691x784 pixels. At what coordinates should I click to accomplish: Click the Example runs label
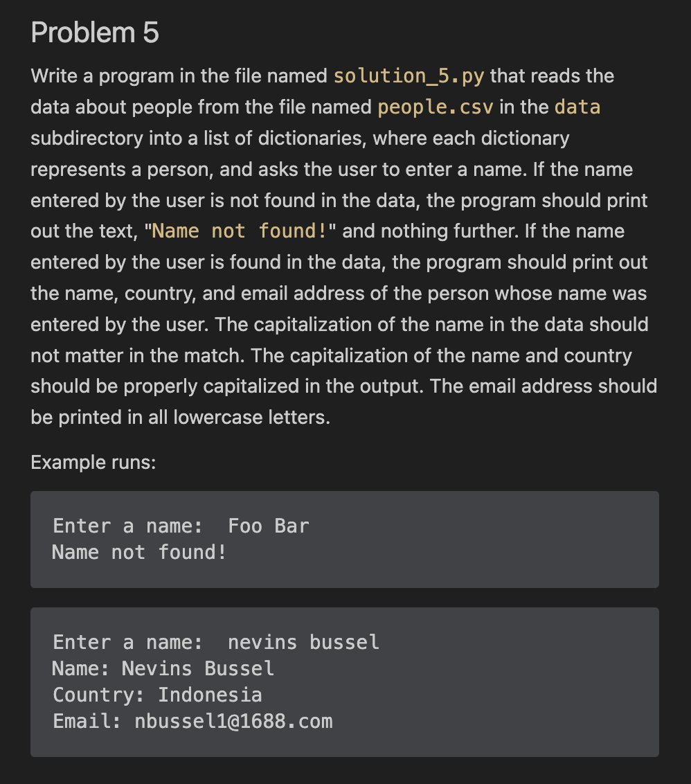[x=93, y=462]
